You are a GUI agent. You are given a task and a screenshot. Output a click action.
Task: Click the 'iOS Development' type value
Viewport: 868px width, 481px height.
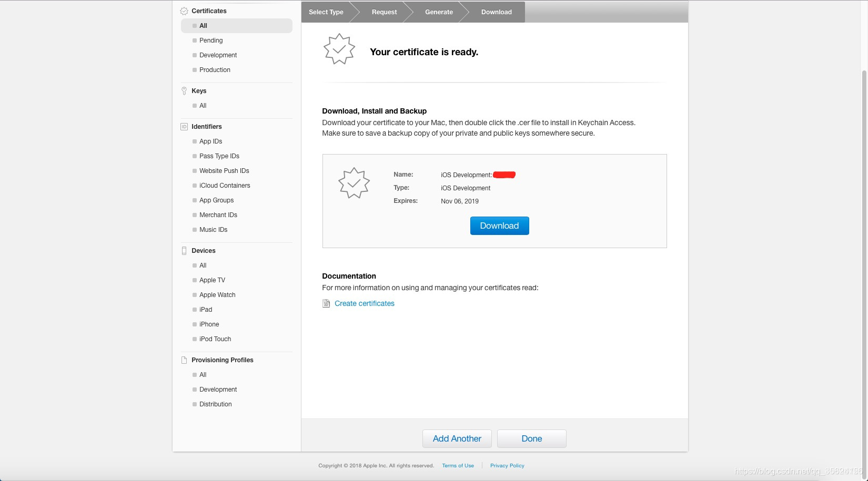pos(466,188)
